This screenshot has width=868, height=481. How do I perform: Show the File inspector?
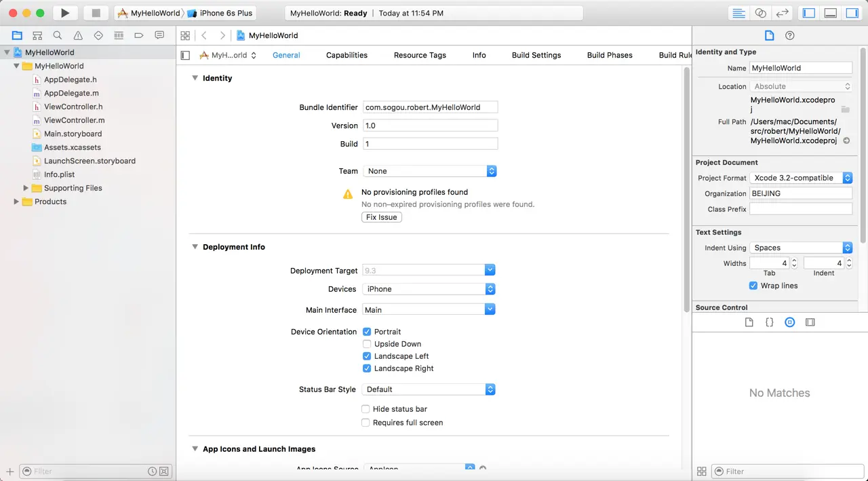tap(769, 35)
